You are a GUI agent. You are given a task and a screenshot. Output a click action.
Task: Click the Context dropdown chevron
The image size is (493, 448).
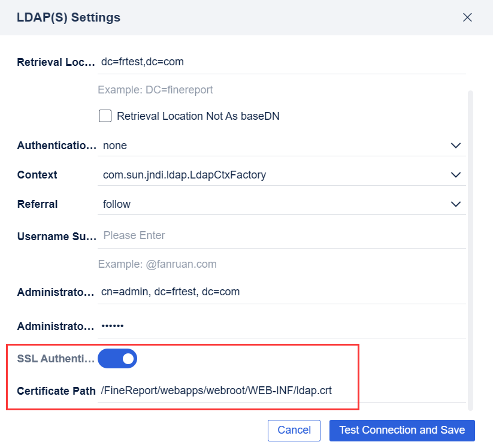point(456,174)
